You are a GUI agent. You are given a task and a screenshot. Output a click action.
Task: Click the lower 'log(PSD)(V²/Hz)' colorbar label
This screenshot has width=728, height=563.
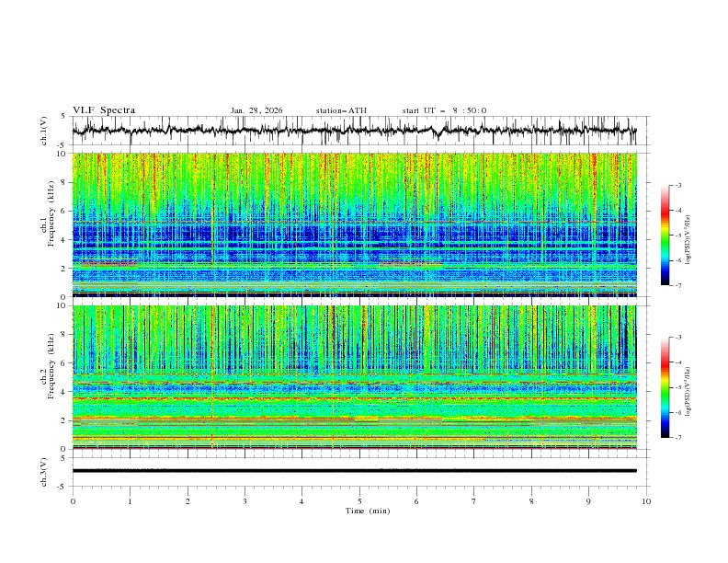tap(688, 391)
